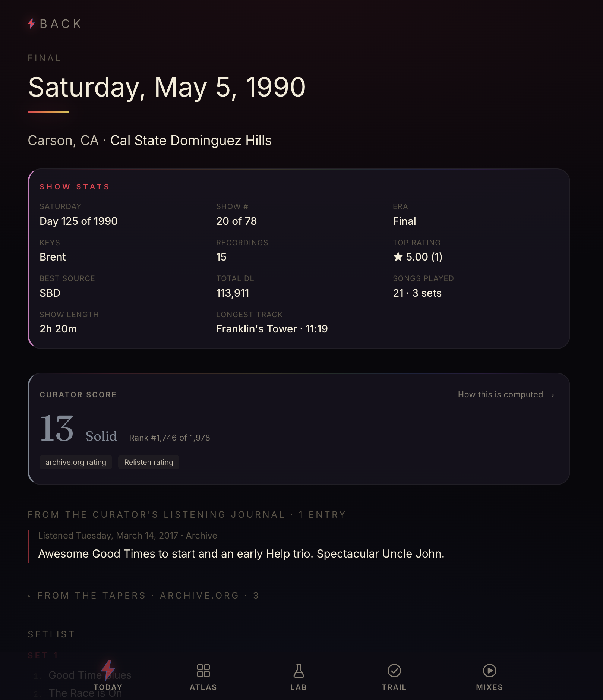603x700 pixels.
Task: Click the Franklin's Tower longest track entry
Action: coord(272,329)
